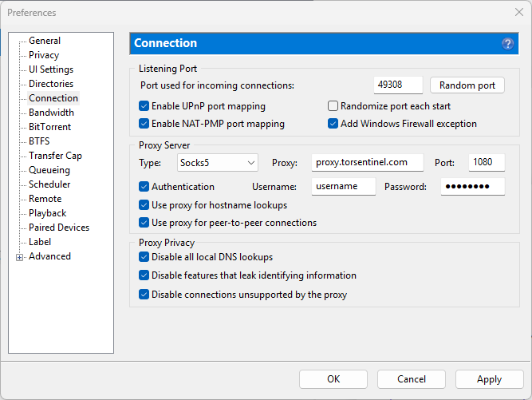This screenshot has height=400, width=532.
Task: Select General in the settings tree
Action: point(45,41)
